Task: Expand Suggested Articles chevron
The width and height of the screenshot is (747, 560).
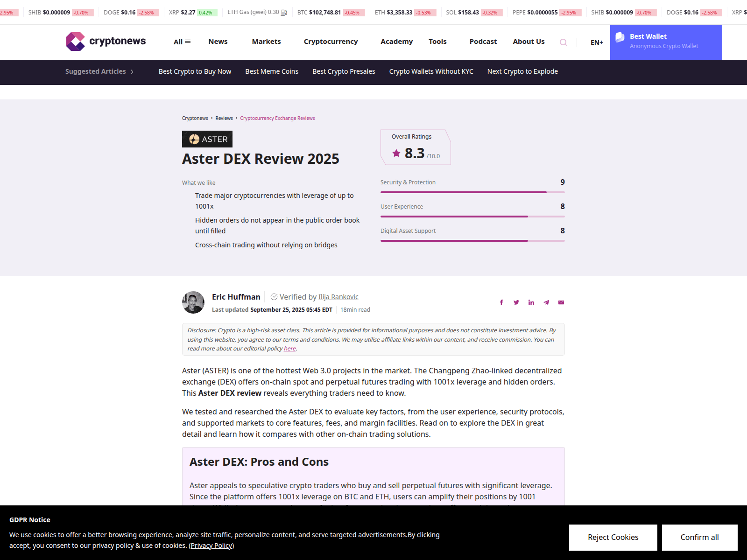Action: pos(132,72)
